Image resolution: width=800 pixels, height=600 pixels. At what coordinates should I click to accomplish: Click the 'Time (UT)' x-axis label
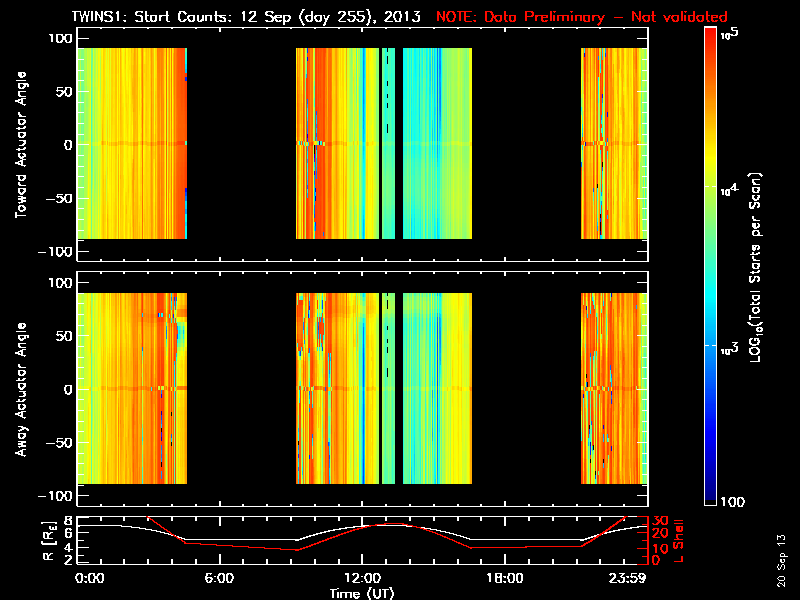click(x=363, y=593)
